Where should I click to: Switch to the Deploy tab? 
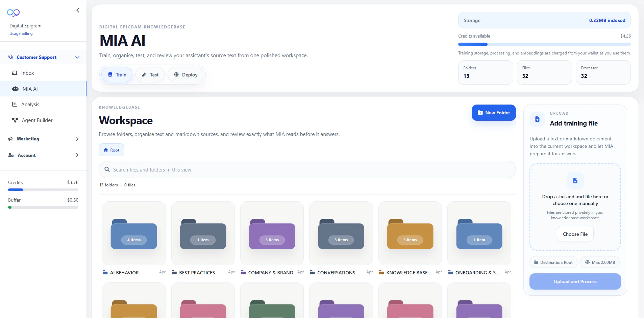tap(186, 75)
